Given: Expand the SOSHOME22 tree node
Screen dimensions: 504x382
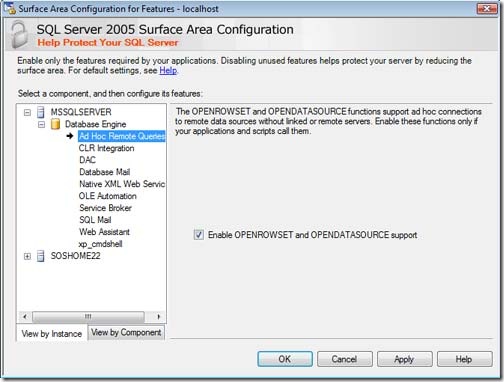Looking at the screenshot, I should point(27,256).
